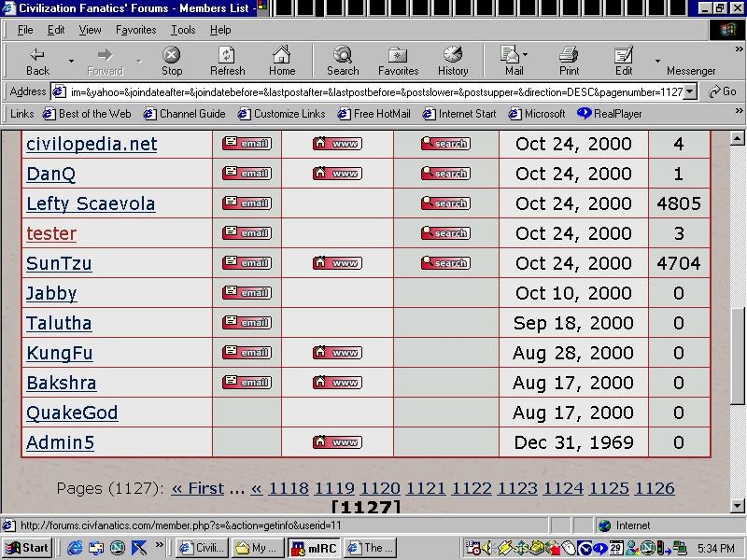Open KungFu's www homepage

click(x=337, y=353)
